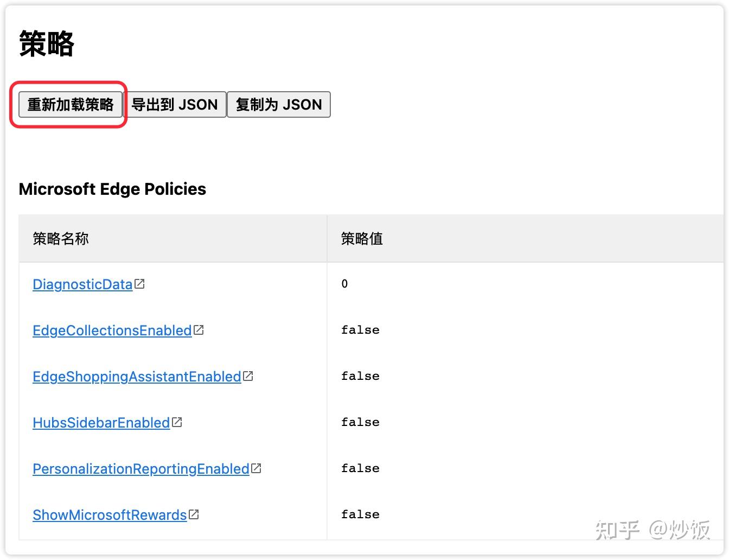Click external-link icon beside HubsSidebarEnabled
This screenshot has height=560, width=729.
[177, 422]
